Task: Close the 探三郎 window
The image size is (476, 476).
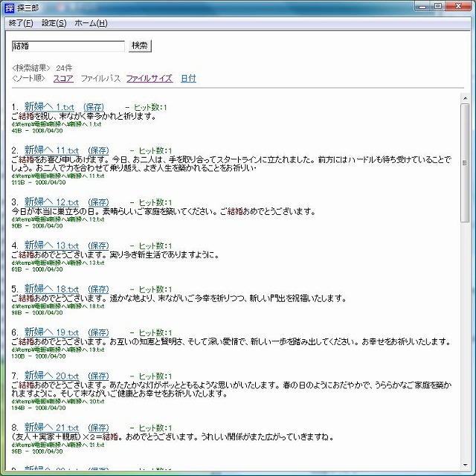Action: tap(458, 7)
